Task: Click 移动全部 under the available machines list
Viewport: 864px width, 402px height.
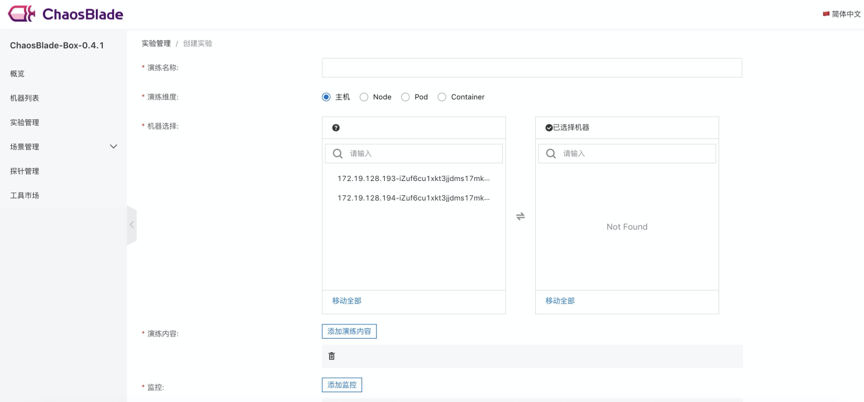Action: 347,301
